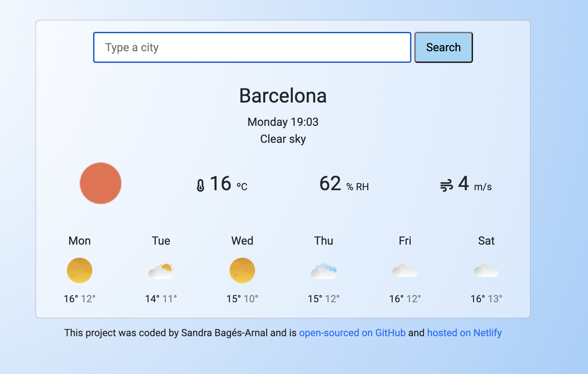Click the large orange sun current weather icon
Screen dimensions: 588x374
coord(100,183)
